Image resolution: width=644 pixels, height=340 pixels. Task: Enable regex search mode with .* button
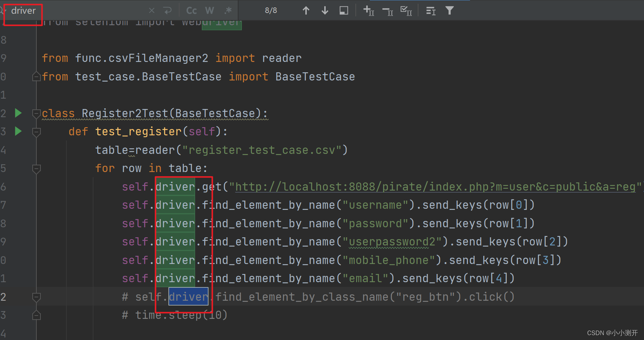(228, 10)
